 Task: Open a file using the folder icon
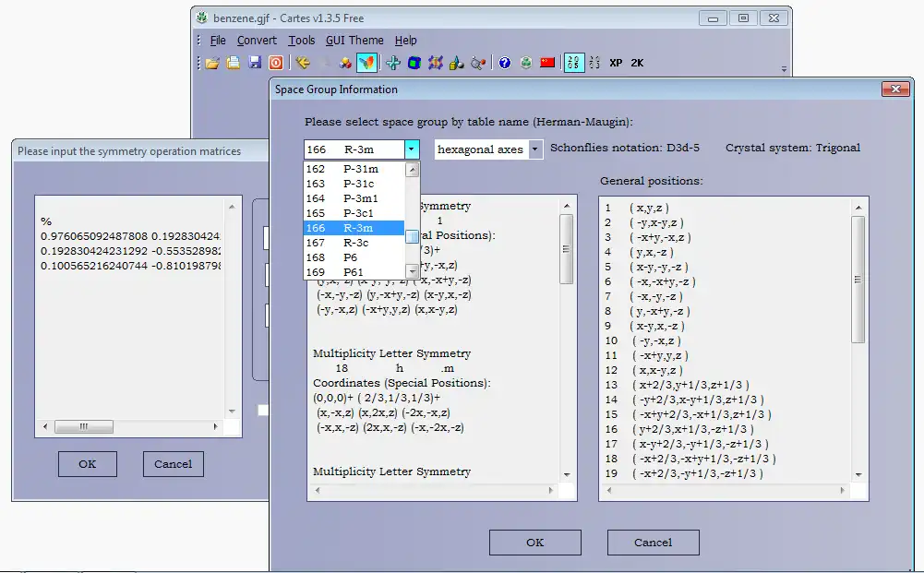(x=212, y=63)
